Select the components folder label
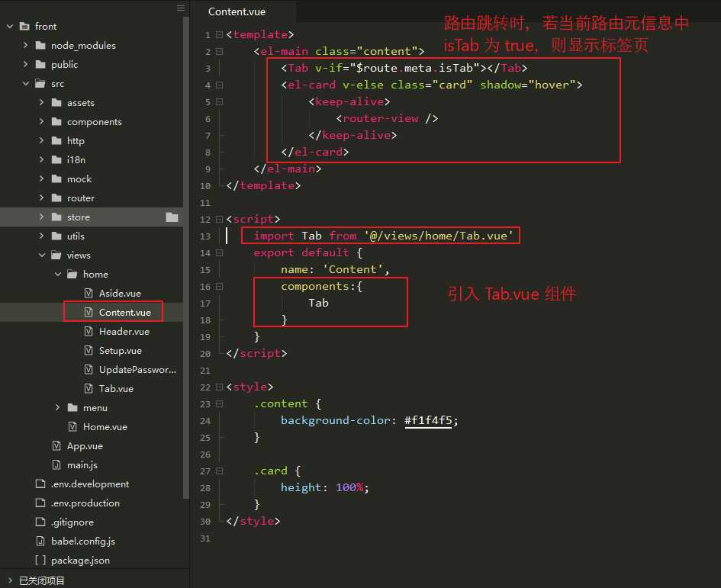721x588 pixels. pyautogui.click(x=95, y=122)
